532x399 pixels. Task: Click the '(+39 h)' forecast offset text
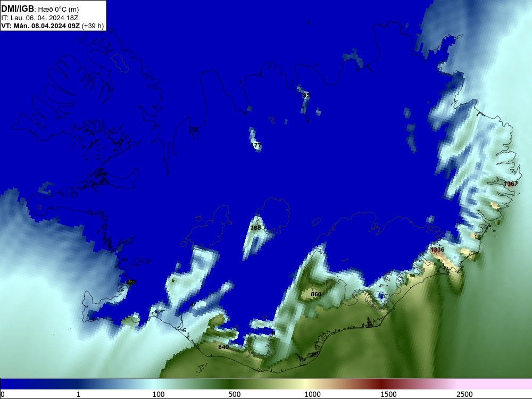[93, 26]
